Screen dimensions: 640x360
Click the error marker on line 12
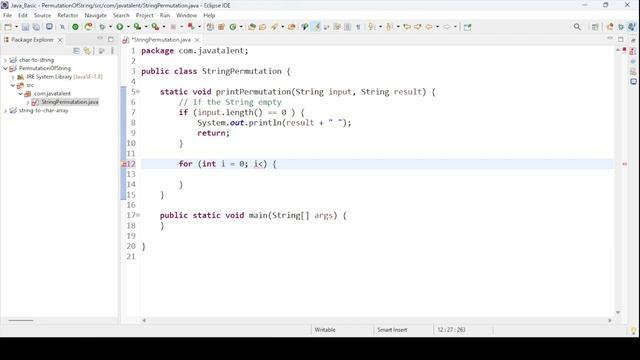(x=123, y=164)
